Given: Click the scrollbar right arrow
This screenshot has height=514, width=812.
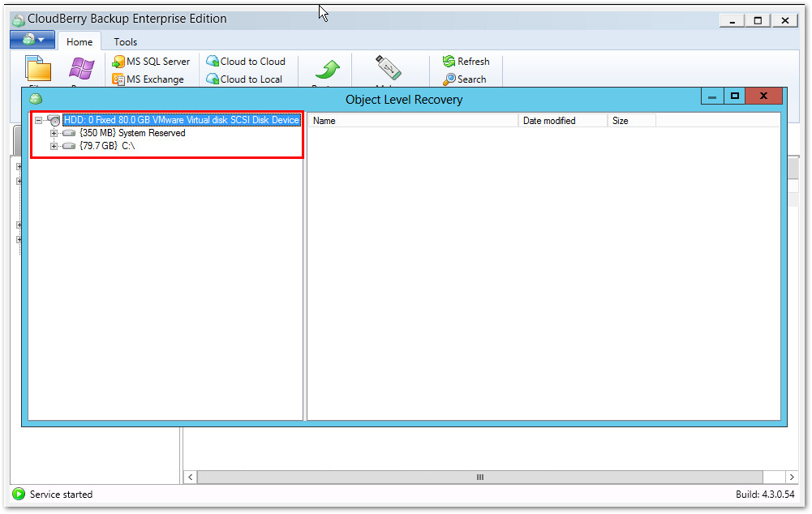Looking at the screenshot, I should (x=791, y=477).
